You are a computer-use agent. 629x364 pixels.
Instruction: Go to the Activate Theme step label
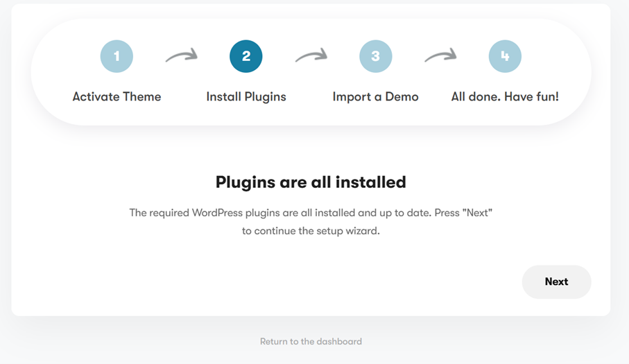pyautogui.click(x=117, y=97)
